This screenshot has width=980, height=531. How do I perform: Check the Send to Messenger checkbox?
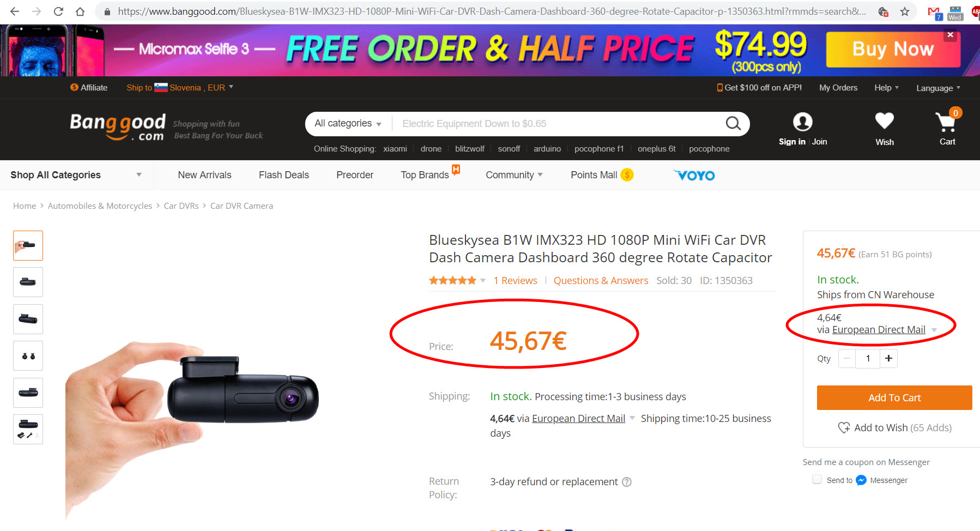(x=817, y=479)
